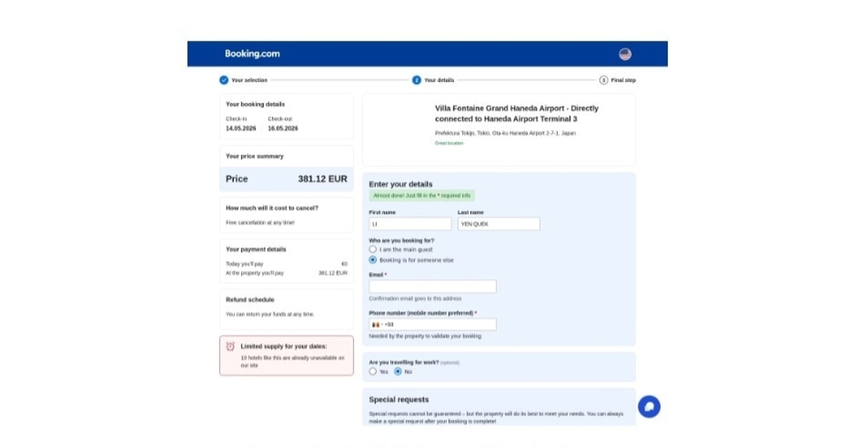Click the Your selection checkmark step icon
The height and width of the screenshot is (448, 868).
pyautogui.click(x=224, y=80)
